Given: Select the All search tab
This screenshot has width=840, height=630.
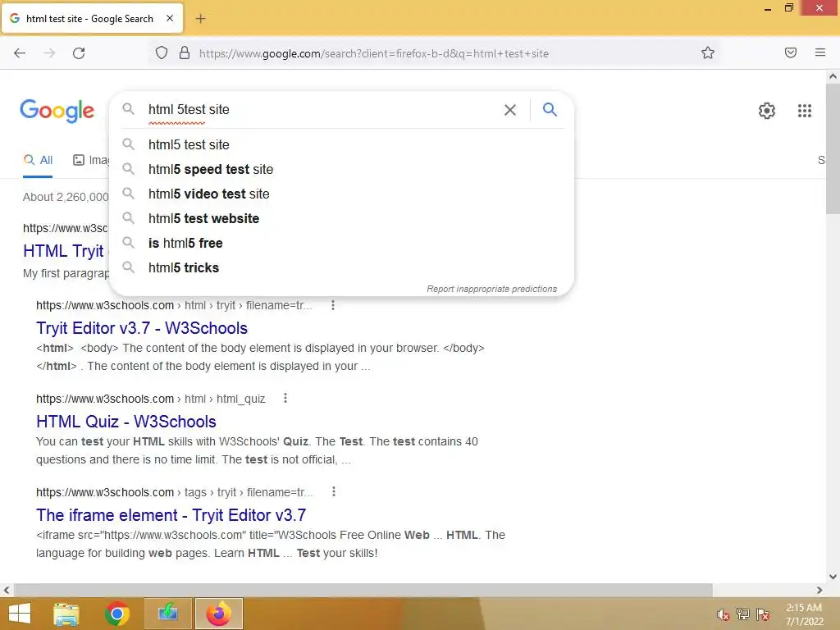Looking at the screenshot, I should pos(38,160).
